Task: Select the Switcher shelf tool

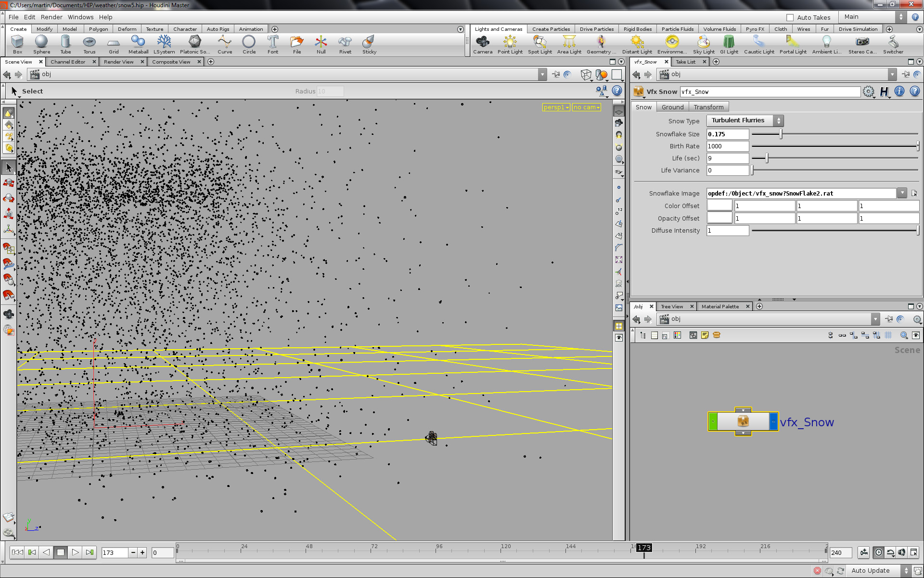Action: (x=893, y=44)
